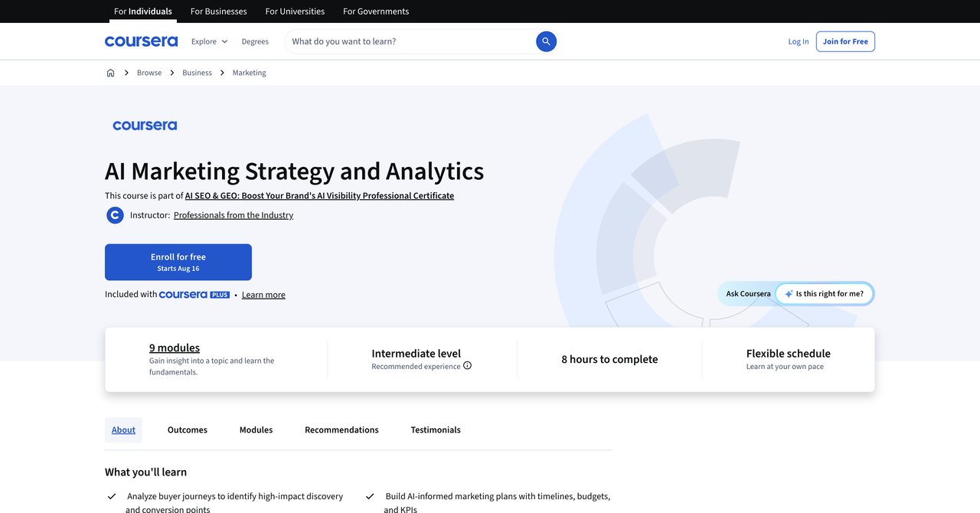The height and width of the screenshot is (513, 980).
Task: Click the Enroll for free button
Action: [178, 262]
